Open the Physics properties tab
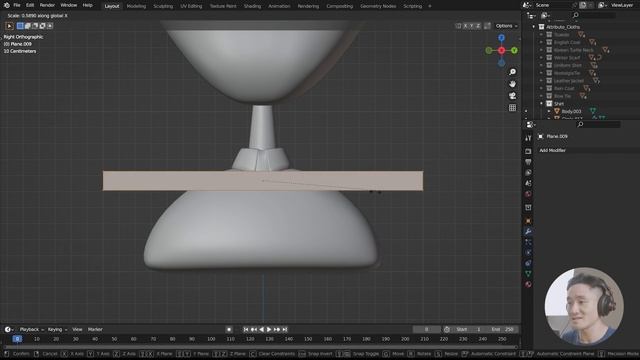The image size is (640, 360). click(528, 253)
